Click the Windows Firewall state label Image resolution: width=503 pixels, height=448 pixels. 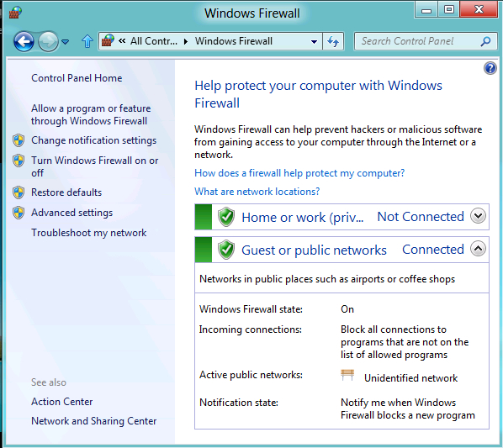point(251,309)
